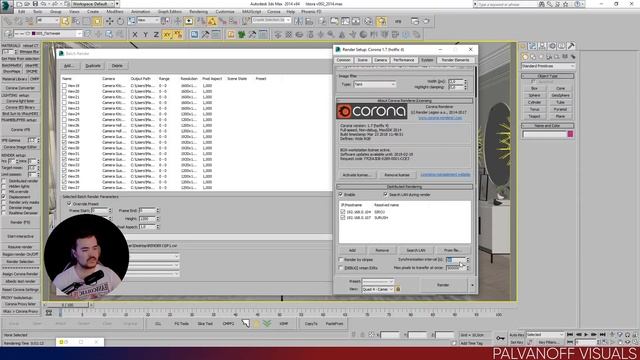
Task: Click the time slider frame handle
Action: 67,305
